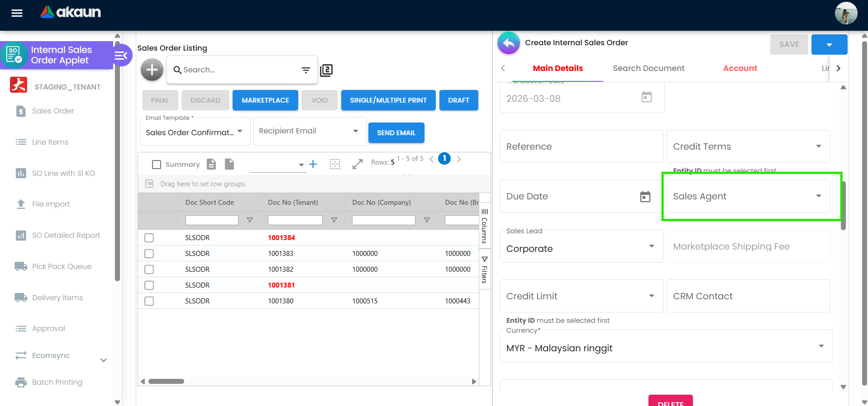Image resolution: width=868 pixels, height=406 pixels.
Task: Open the search filter options icon
Action: click(306, 70)
